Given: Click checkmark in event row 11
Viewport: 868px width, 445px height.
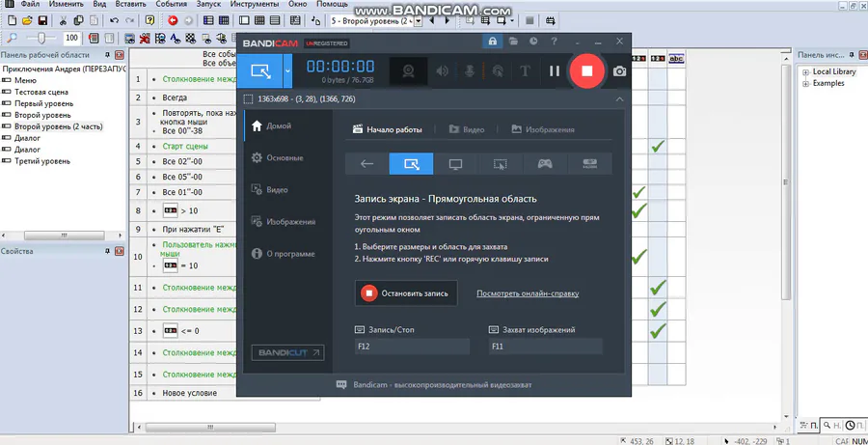Looking at the screenshot, I should [658, 288].
